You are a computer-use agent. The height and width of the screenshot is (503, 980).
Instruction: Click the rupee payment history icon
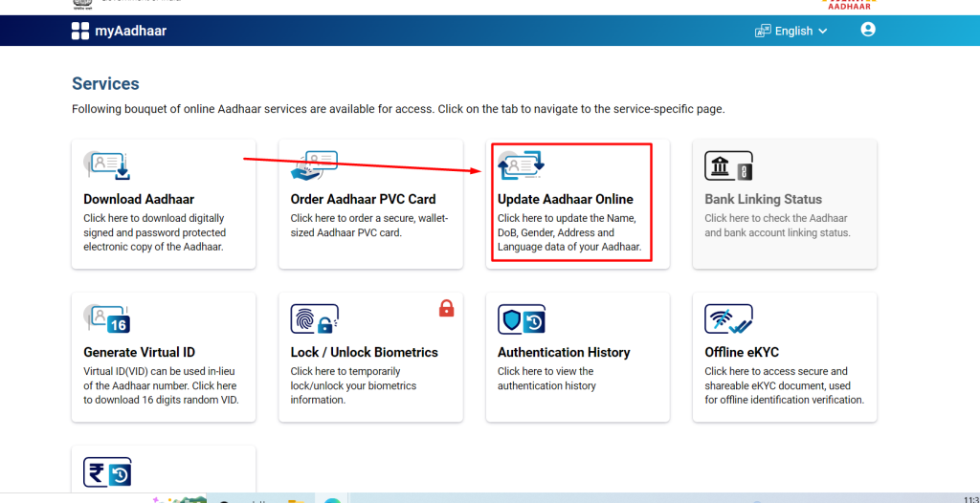tap(107, 471)
